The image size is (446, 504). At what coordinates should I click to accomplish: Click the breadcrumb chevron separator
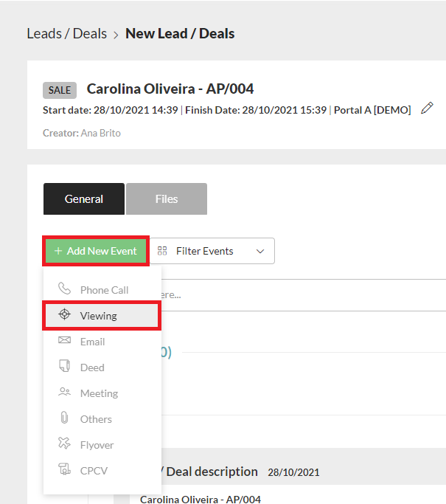[116, 35]
